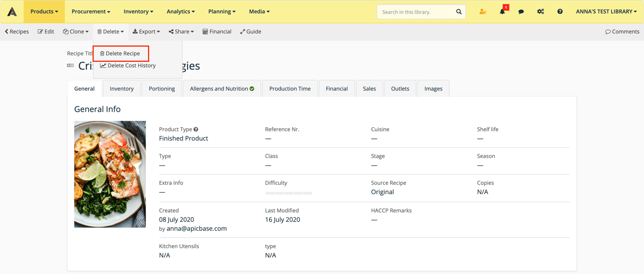Switch to the Allergens and Nutrition tab
Viewport: 644px width, 274px height.
[x=222, y=89]
